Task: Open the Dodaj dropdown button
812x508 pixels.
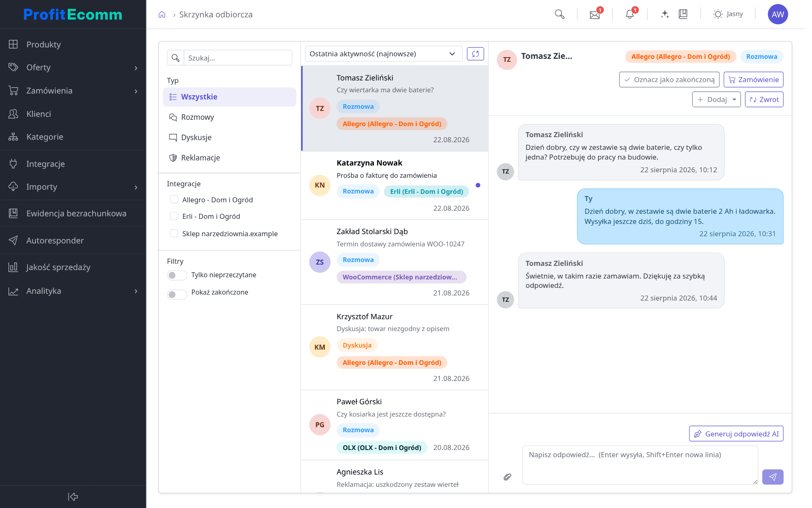Action: pos(716,99)
